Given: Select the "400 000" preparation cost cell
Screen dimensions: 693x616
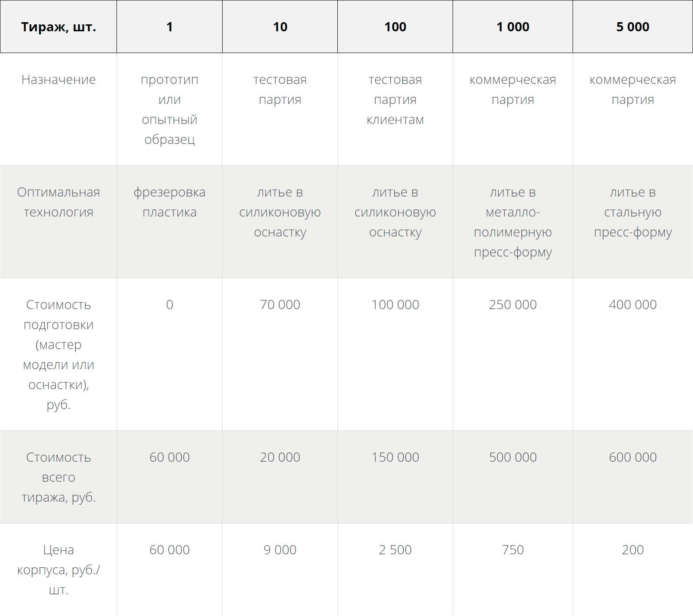Looking at the screenshot, I should click(633, 305).
